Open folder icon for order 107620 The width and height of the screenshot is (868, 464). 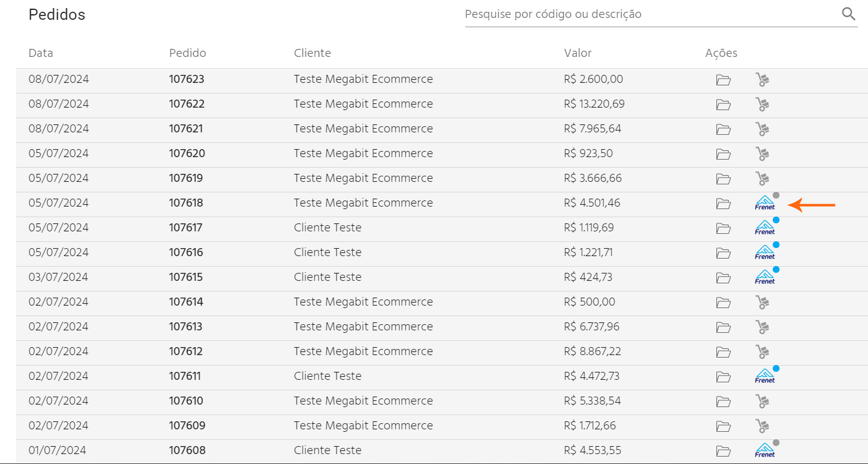[723, 154]
